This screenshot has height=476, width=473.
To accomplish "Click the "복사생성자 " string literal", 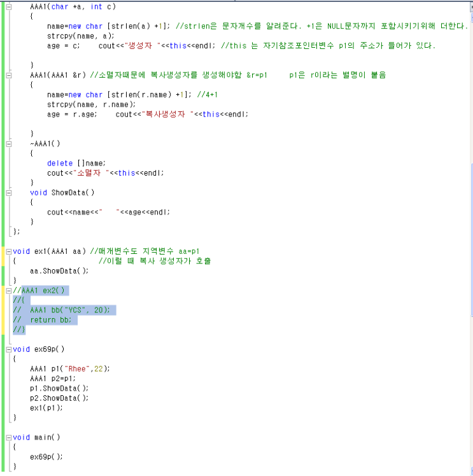I will (x=167, y=115).
